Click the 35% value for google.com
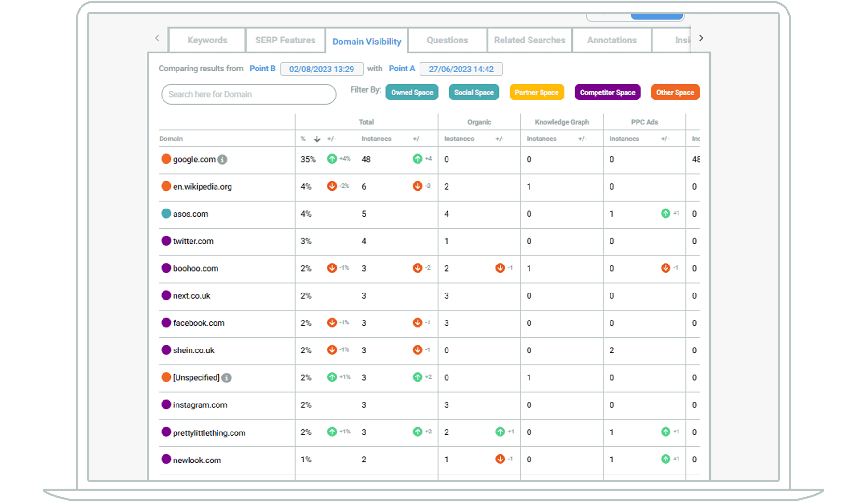Image resolution: width=868 pixels, height=502 pixels. tap(308, 159)
